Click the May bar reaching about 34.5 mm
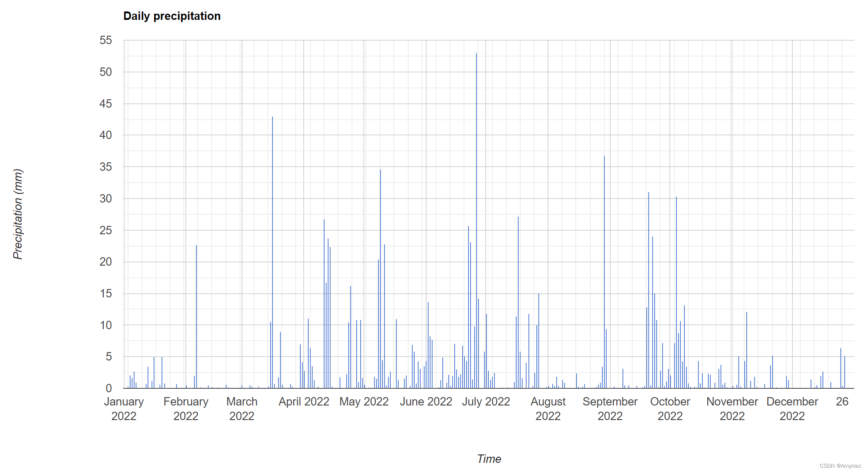The height and width of the screenshot is (473, 868). (381, 279)
